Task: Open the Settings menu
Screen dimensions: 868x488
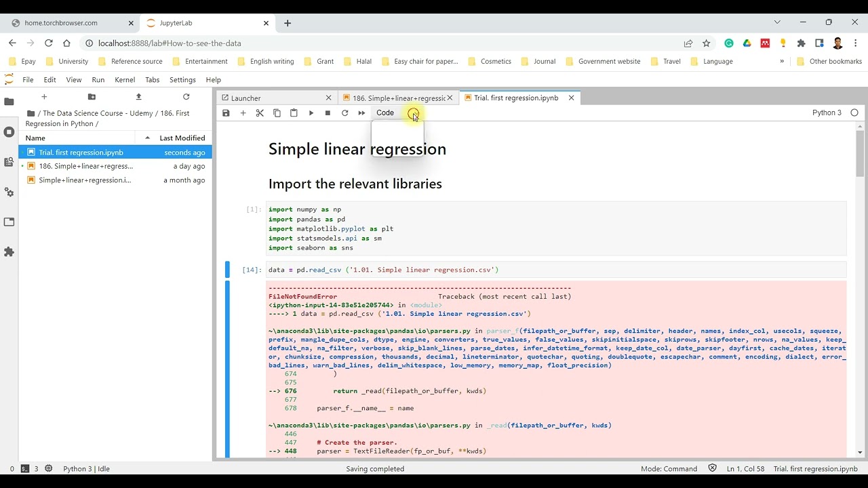Action: pos(182,80)
